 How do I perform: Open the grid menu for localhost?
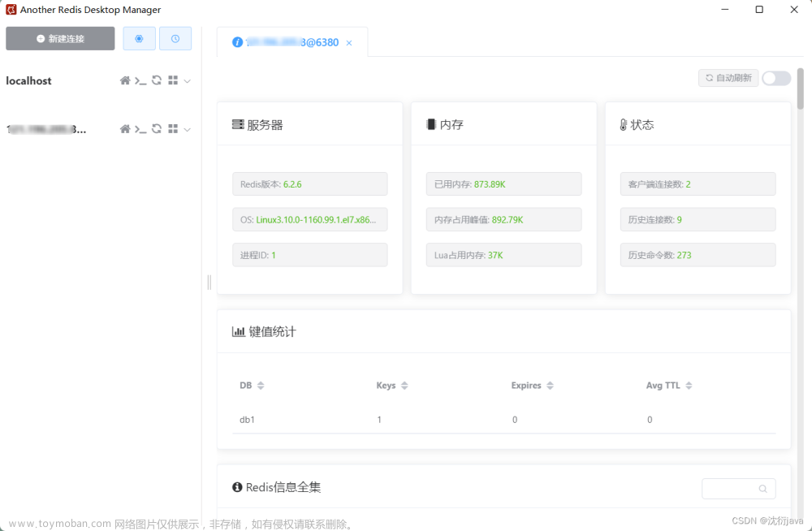173,80
